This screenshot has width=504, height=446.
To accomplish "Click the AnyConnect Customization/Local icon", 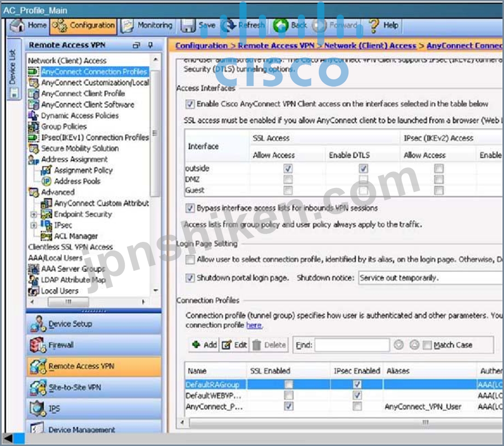I will [34, 82].
